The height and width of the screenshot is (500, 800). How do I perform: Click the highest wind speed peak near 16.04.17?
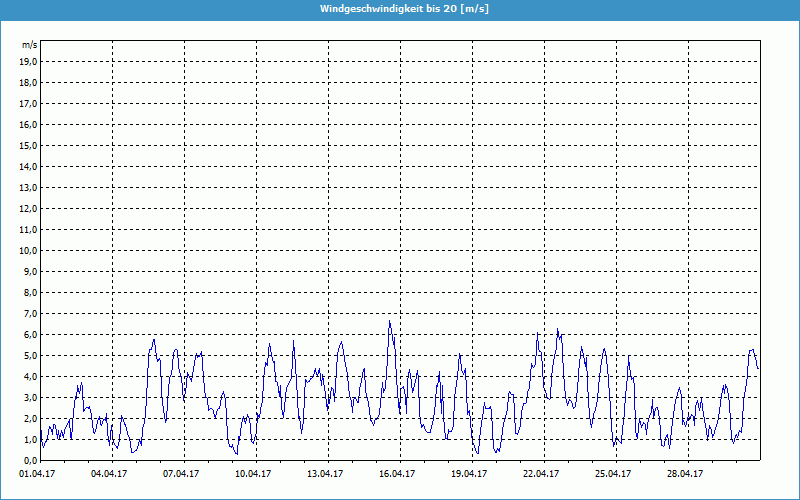click(390, 321)
